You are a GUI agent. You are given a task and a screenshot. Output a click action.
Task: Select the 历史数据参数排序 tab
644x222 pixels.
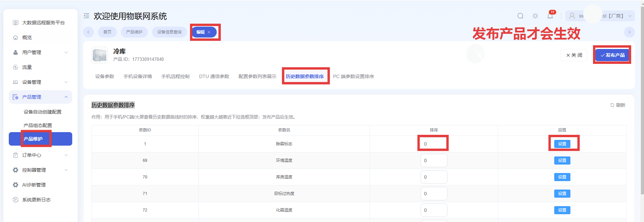click(305, 76)
